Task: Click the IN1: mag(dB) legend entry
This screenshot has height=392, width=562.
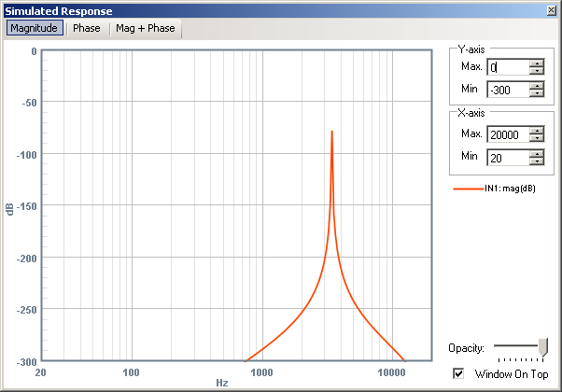Action: coord(494,189)
